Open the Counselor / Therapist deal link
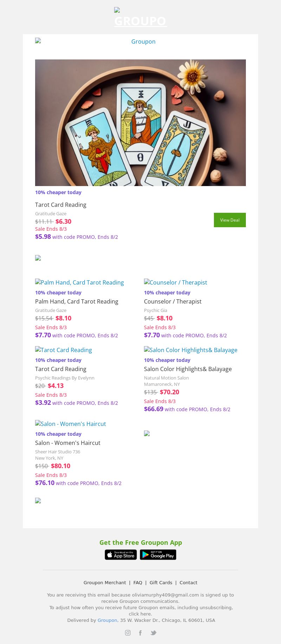This screenshot has width=281, height=644. pyautogui.click(x=176, y=282)
